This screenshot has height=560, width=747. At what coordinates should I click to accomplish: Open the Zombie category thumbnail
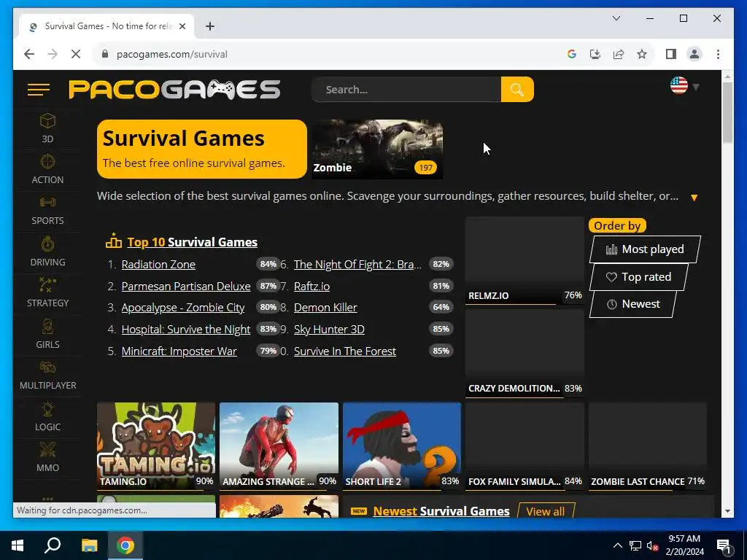pyautogui.click(x=377, y=149)
